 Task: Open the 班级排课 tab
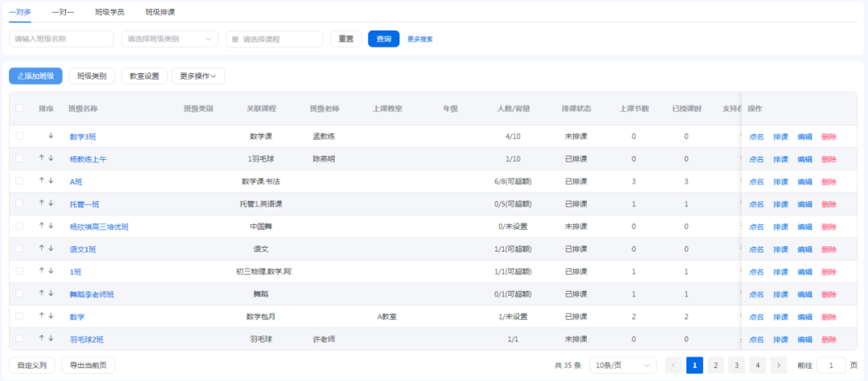click(x=160, y=13)
